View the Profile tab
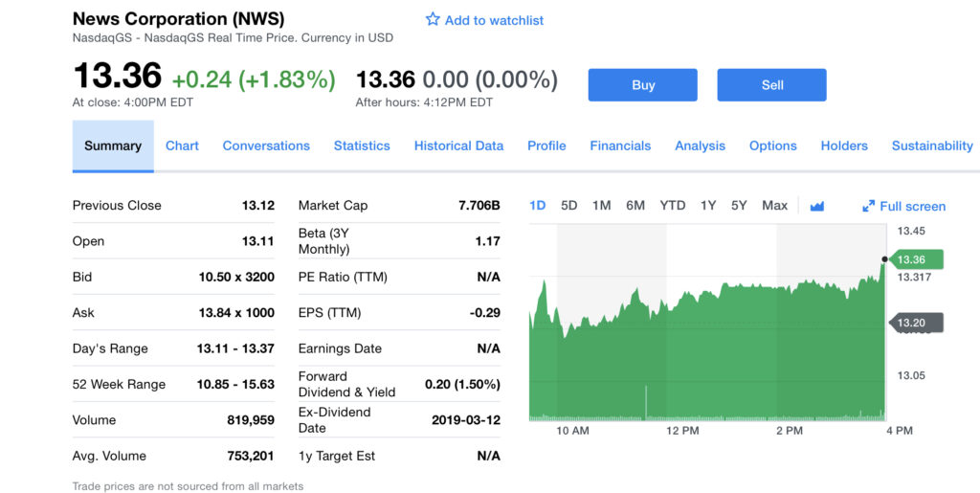980x493 pixels. pyautogui.click(x=546, y=146)
